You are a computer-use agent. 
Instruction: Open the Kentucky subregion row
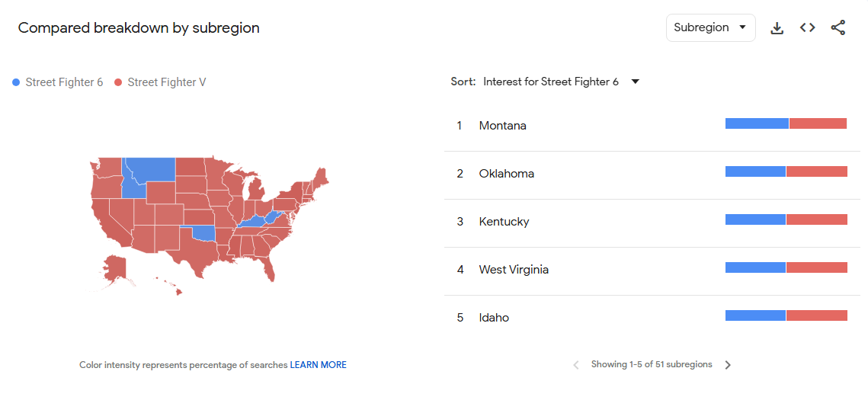point(504,222)
